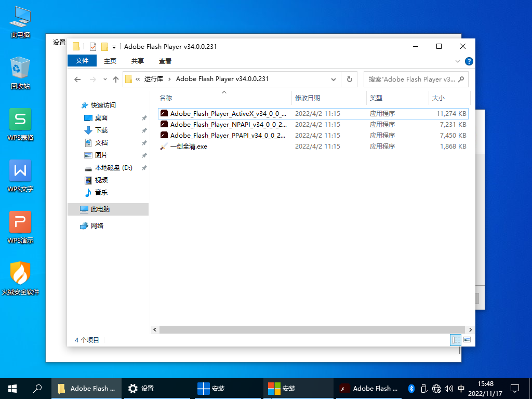Expand the quick access toolbar customize dropdown

point(114,47)
